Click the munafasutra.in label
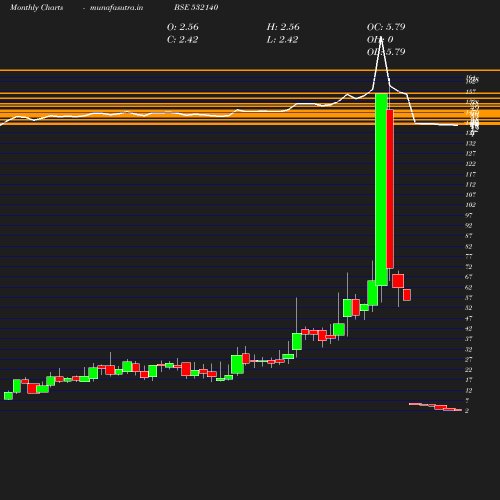 pyautogui.click(x=116, y=8)
